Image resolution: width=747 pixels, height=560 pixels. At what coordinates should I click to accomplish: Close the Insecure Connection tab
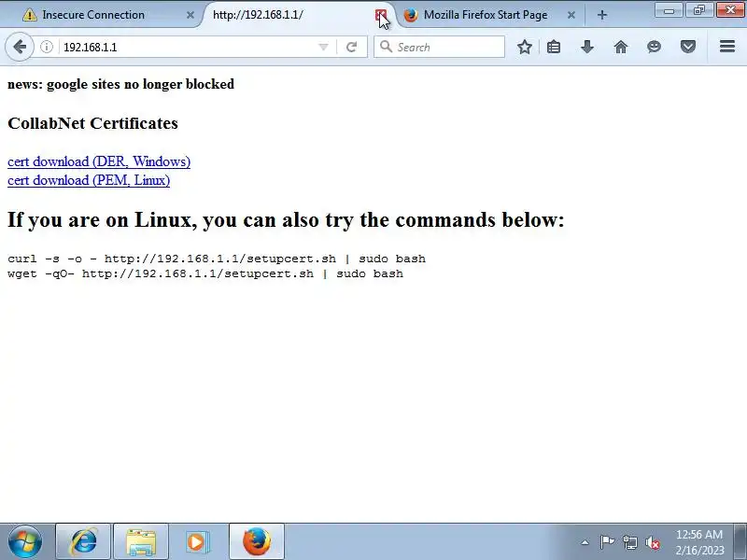point(190,15)
